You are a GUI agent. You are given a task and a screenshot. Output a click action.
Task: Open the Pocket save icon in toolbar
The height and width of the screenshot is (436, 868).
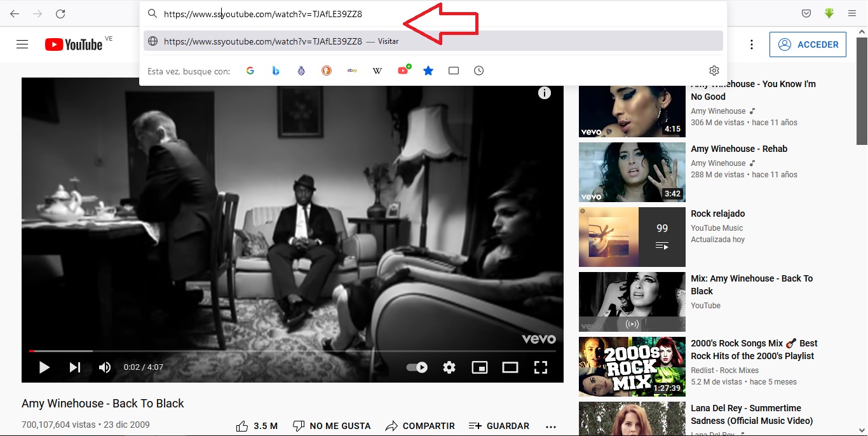pos(806,13)
